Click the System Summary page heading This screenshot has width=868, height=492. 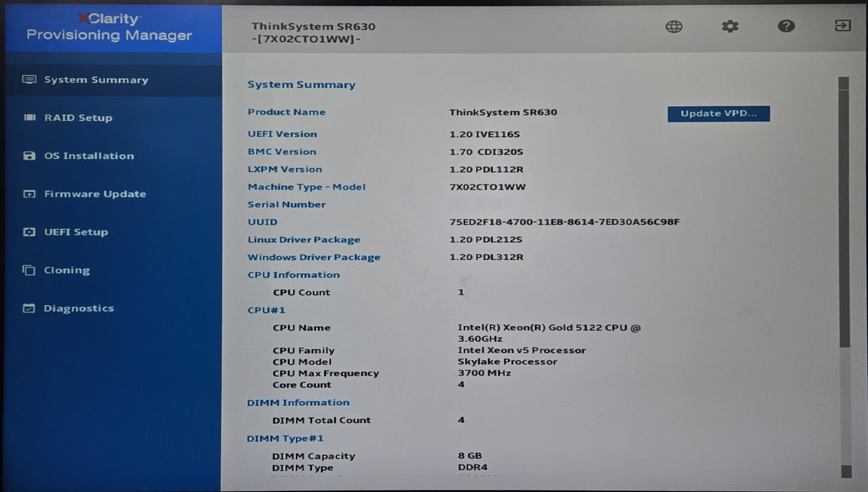pyautogui.click(x=302, y=84)
